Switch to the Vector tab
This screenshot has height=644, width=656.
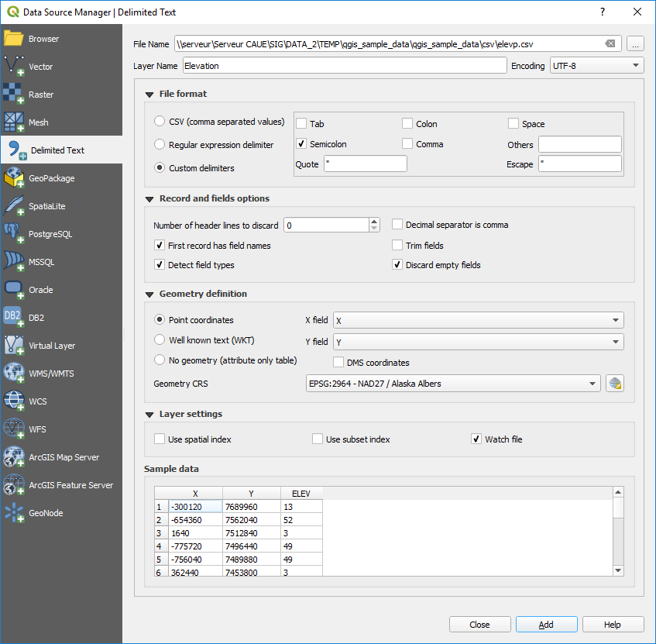40,67
